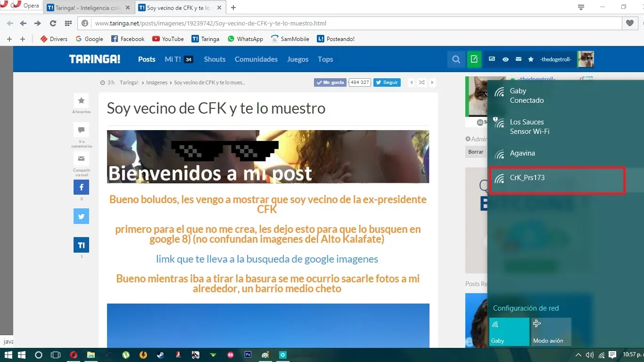644x362 pixels.
Task: Click the shuffle random post icon
Action: [422, 82]
